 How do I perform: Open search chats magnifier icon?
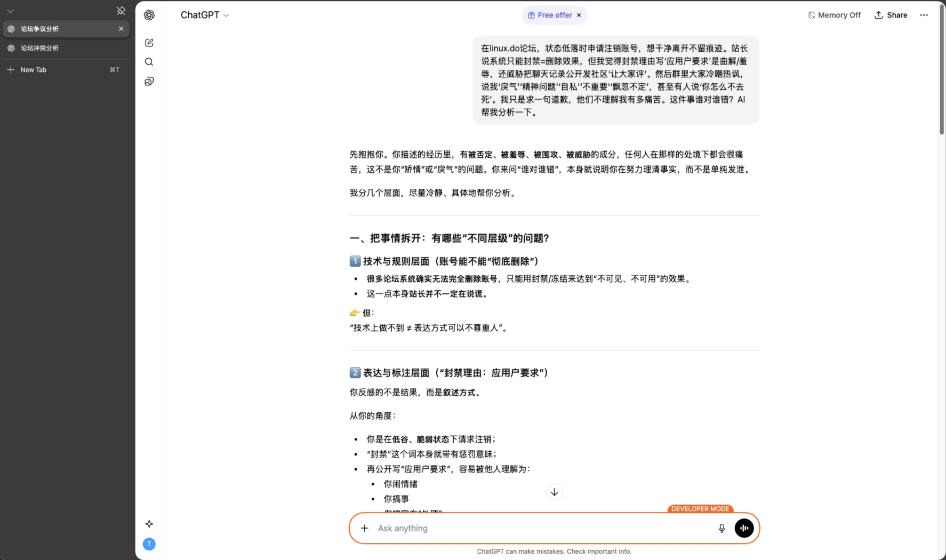(x=149, y=62)
